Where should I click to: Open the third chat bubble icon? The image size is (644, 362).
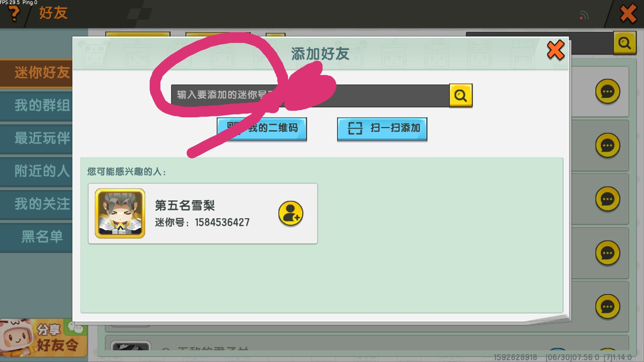click(x=607, y=199)
